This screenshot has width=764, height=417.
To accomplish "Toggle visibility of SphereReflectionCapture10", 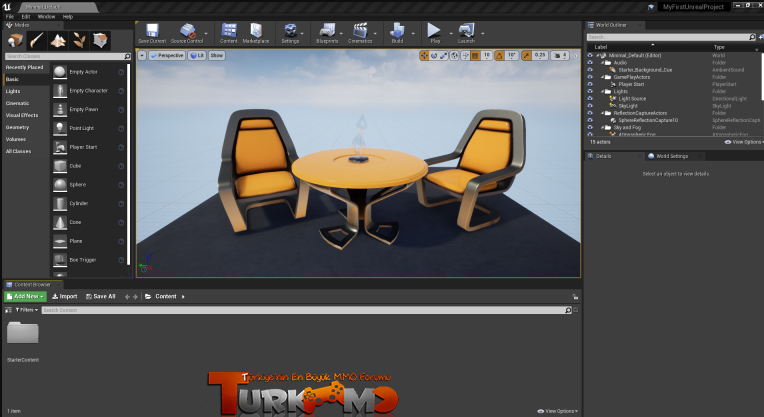I will pos(590,120).
